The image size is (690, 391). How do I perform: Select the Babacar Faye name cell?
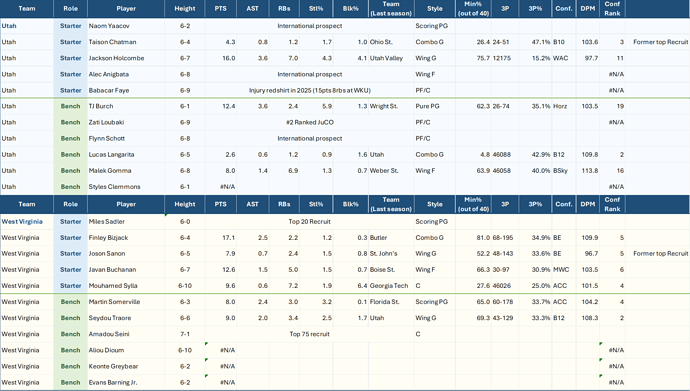pos(126,90)
